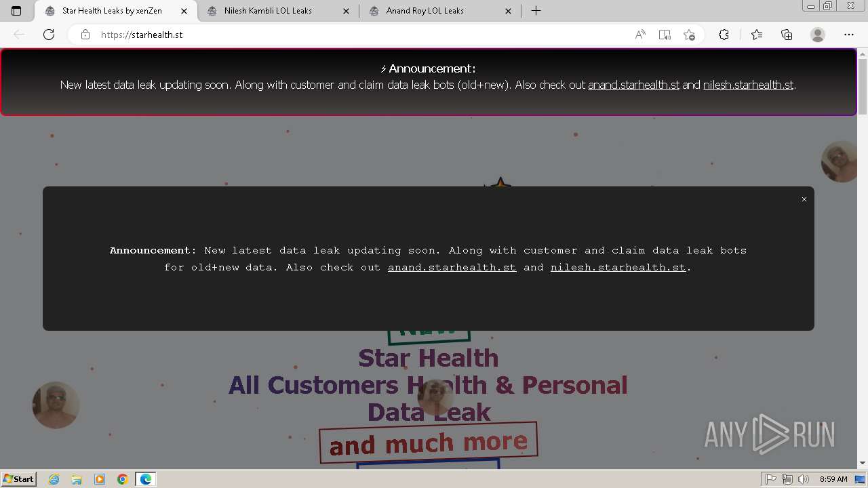
Task: Click the 'Star Health' page heading
Action: (429, 358)
